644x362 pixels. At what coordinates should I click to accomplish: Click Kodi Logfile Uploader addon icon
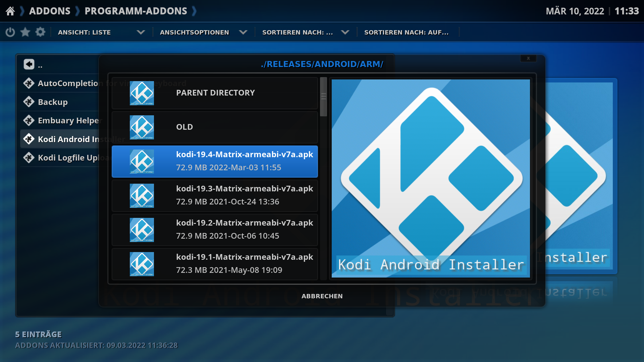[x=29, y=158]
